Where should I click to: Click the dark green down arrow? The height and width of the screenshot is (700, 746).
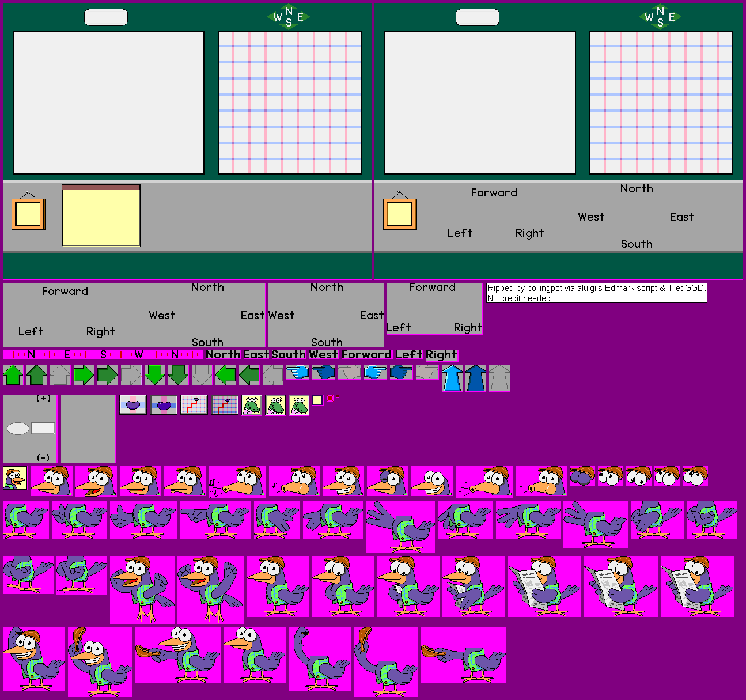178,375
